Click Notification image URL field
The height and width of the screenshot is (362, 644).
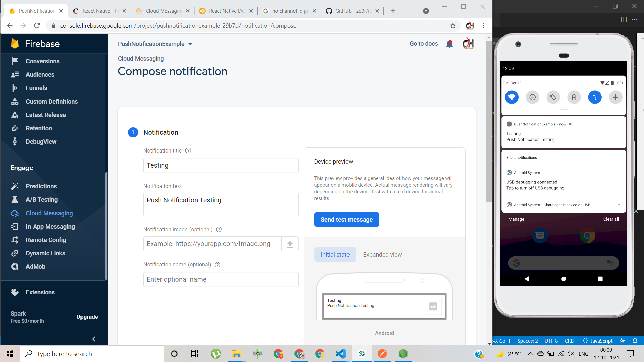tap(212, 244)
